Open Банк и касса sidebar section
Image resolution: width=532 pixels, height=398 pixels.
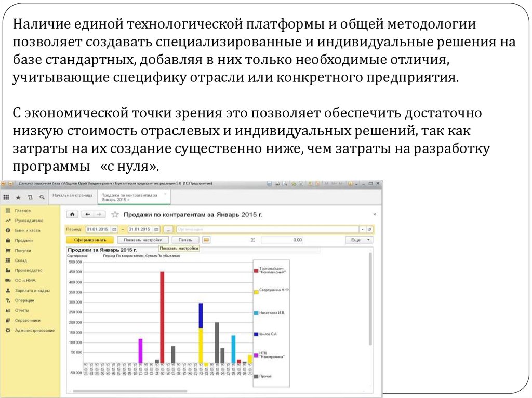click(27, 230)
